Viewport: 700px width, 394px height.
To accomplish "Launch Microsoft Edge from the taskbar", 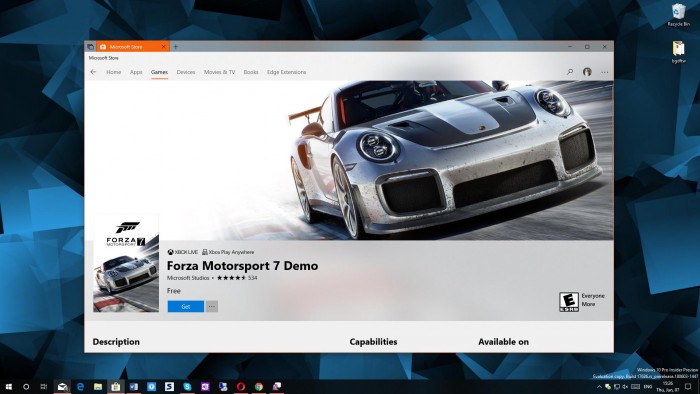I will click(80, 386).
